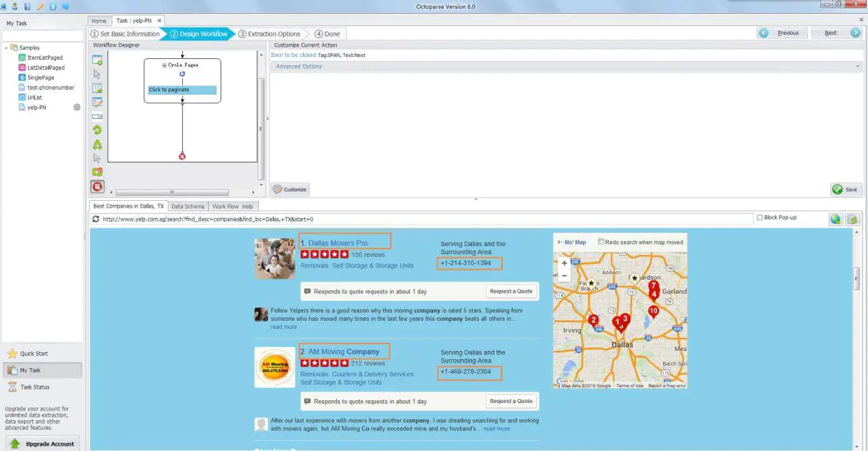The height and width of the screenshot is (451, 868).
Task: Click the web page vertical scrollbar
Action: tap(856, 280)
